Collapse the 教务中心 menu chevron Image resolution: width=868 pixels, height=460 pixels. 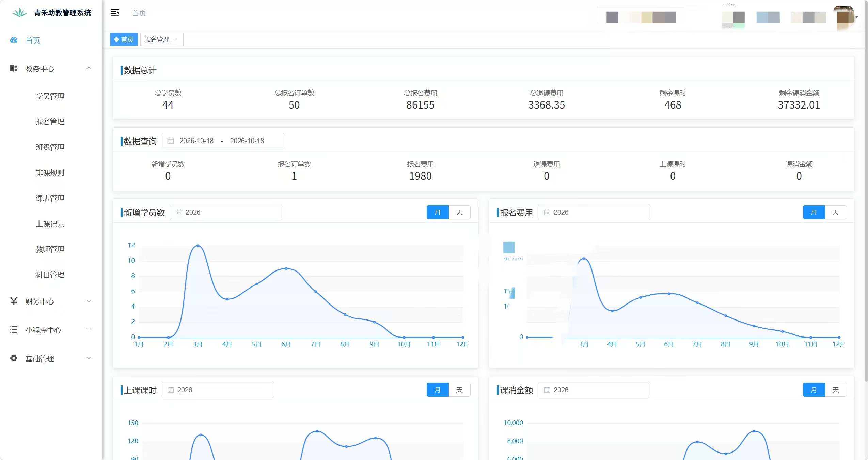89,68
